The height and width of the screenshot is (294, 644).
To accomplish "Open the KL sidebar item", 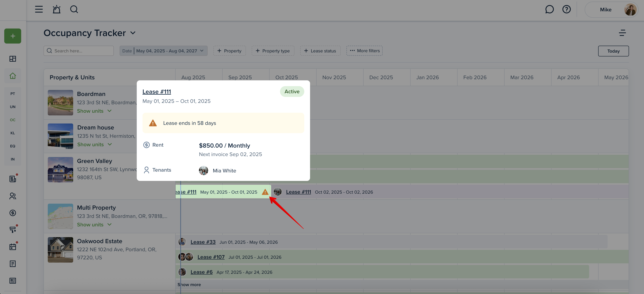I will coord(13,133).
